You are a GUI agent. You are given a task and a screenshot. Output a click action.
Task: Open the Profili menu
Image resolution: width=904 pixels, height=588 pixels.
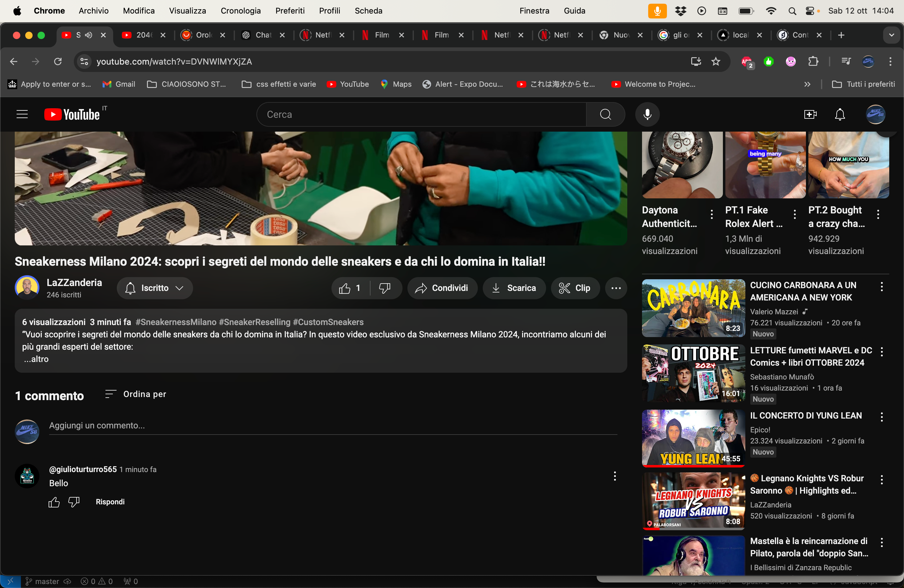coord(329,11)
